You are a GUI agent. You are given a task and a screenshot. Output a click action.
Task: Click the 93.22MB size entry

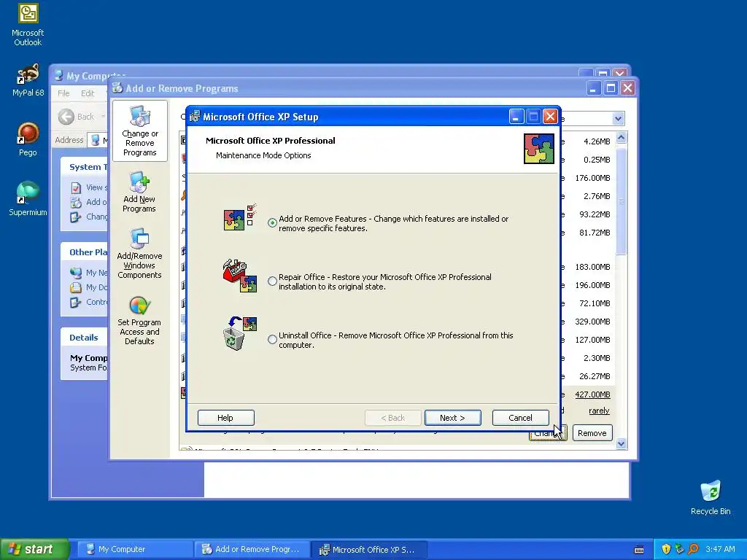595,214
